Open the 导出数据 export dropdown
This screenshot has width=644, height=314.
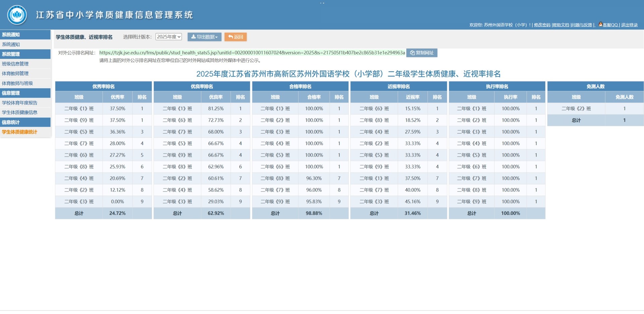tap(204, 37)
